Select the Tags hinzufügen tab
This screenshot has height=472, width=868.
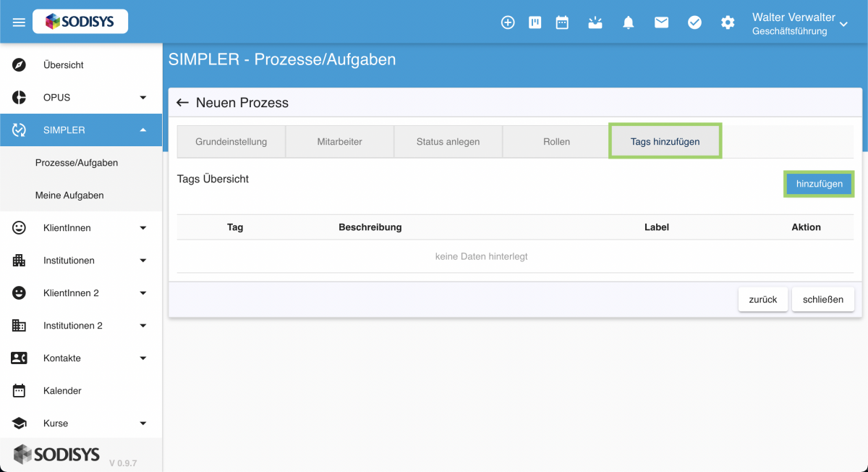click(x=665, y=141)
